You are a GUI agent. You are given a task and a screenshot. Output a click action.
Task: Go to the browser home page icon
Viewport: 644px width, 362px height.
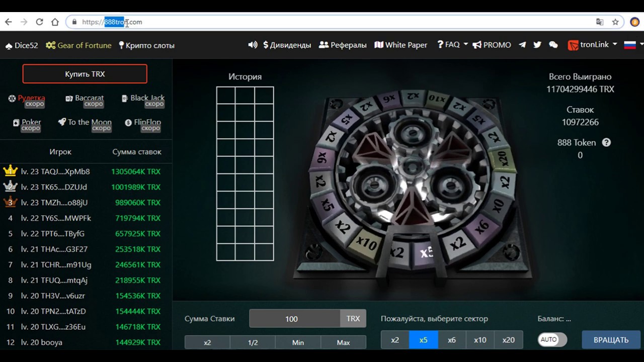55,22
